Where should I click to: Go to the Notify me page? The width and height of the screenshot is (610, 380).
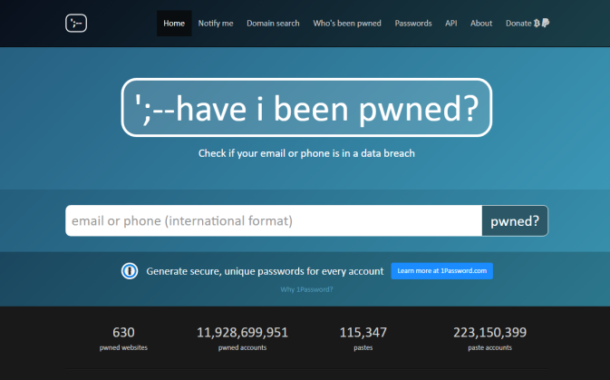(216, 23)
